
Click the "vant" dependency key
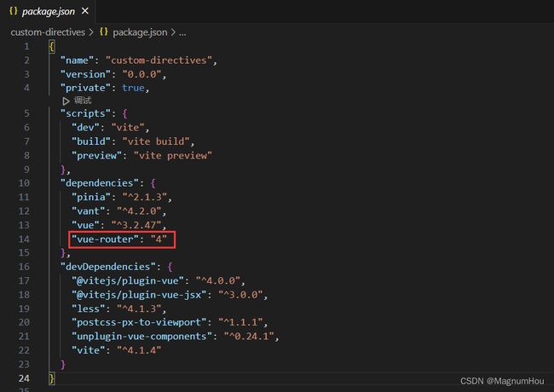pyautogui.click(x=89, y=211)
